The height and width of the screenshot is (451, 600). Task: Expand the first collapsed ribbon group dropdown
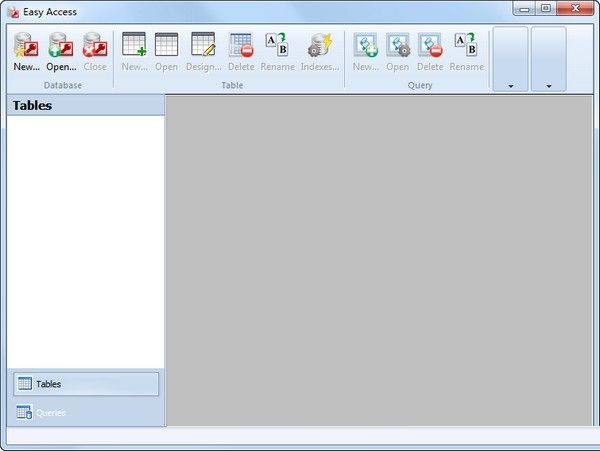click(511, 60)
